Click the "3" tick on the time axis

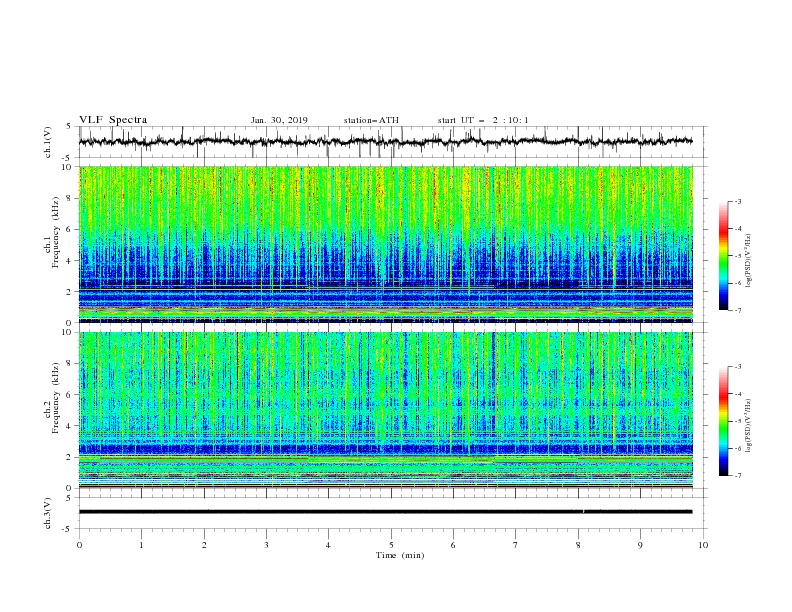point(266,545)
